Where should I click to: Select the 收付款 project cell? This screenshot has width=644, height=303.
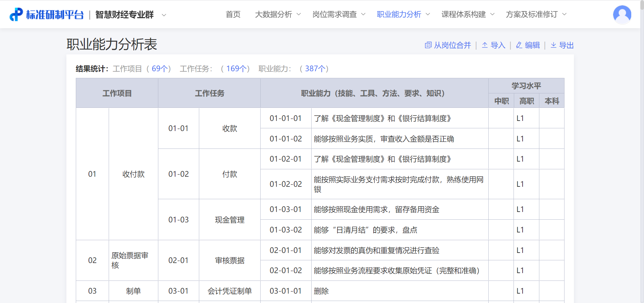(133, 174)
